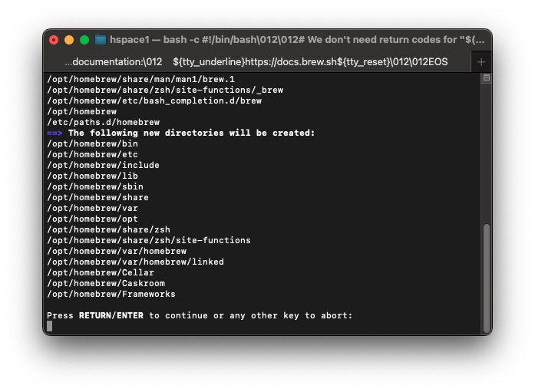
Task: Click "The following new directories" heading
Action: (192, 133)
